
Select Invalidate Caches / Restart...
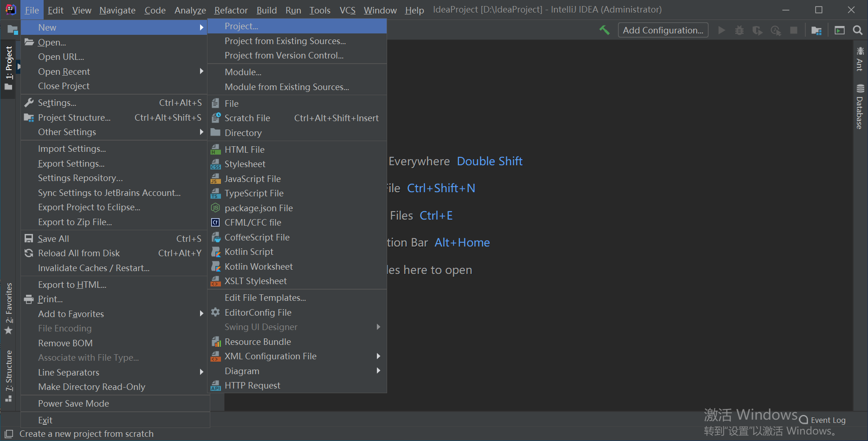tap(114, 268)
